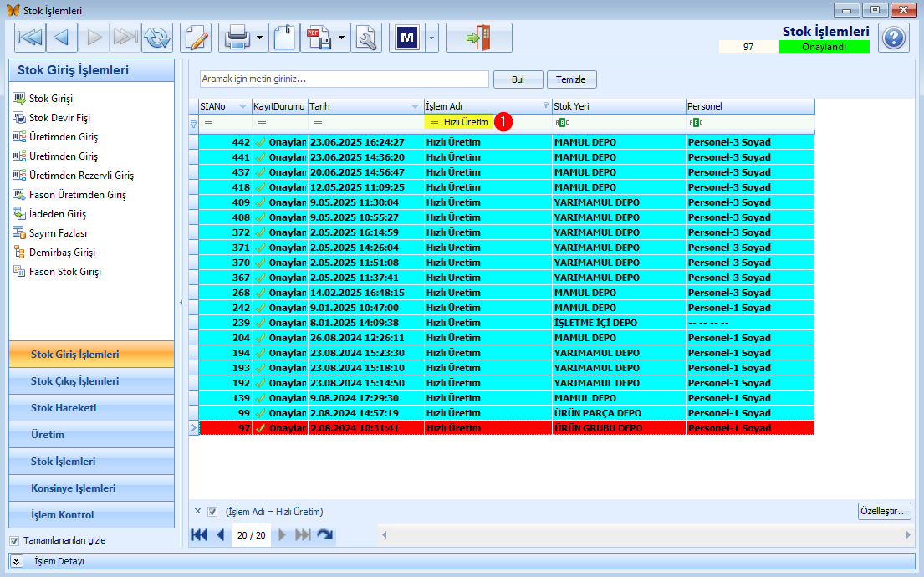This screenshot has height=577, width=924.
Task: Open the SIANo column filter dropdown
Action: pos(242,107)
